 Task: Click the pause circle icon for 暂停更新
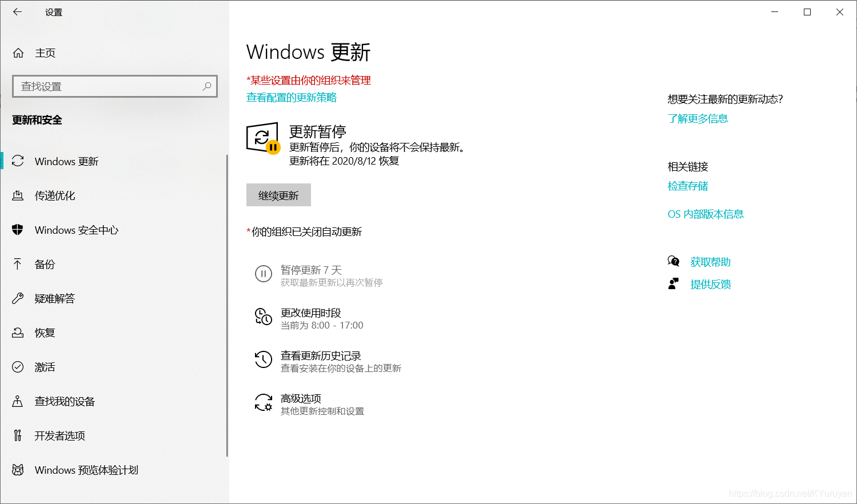tap(263, 274)
